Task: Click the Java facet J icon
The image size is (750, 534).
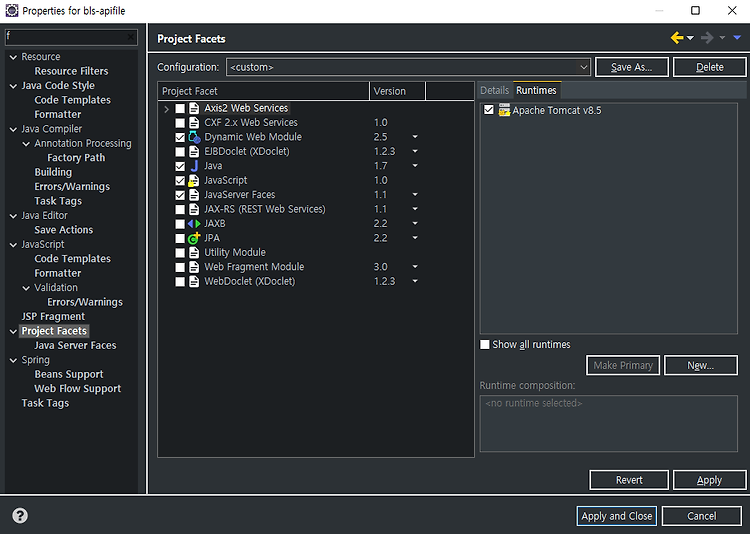Action: pyautogui.click(x=194, y=166)
